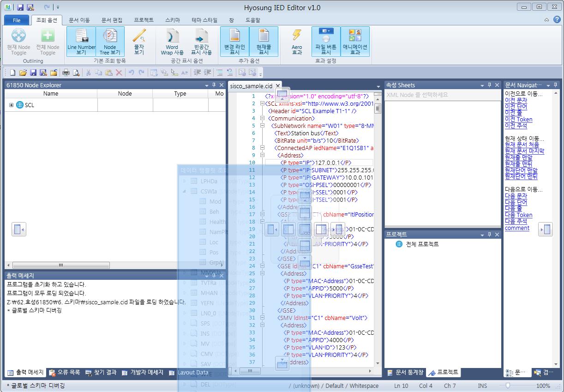Toggle Line Number 보기
Viewport: 564px width, 392px height.
(x=81, y=42)
